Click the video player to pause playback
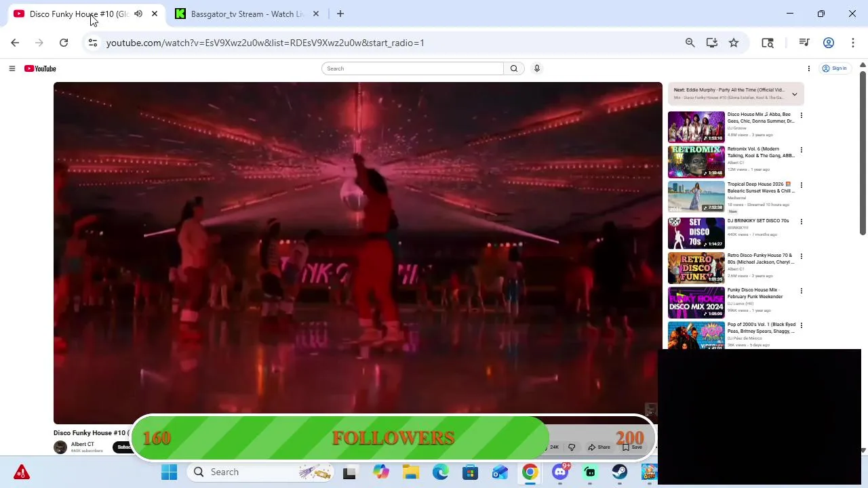Image resolution: width=868 pixels, height=488 pixels. (x=358, y=252)
